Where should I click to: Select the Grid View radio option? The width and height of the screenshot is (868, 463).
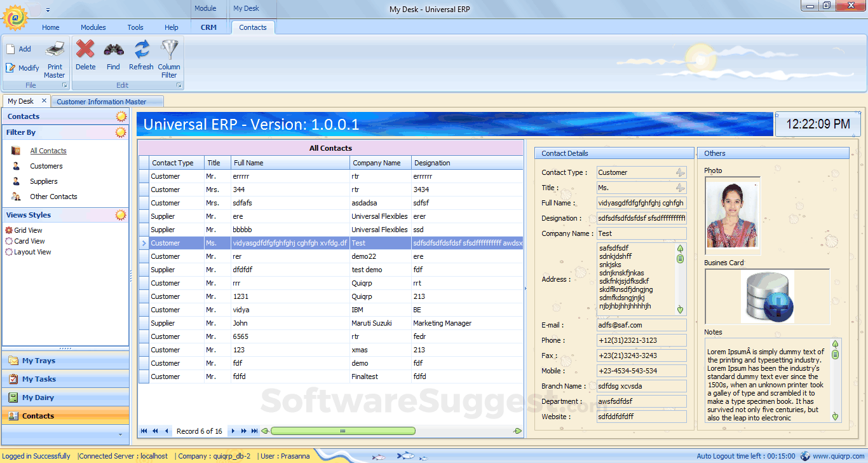pyautogui.click(x=9, y=230)
